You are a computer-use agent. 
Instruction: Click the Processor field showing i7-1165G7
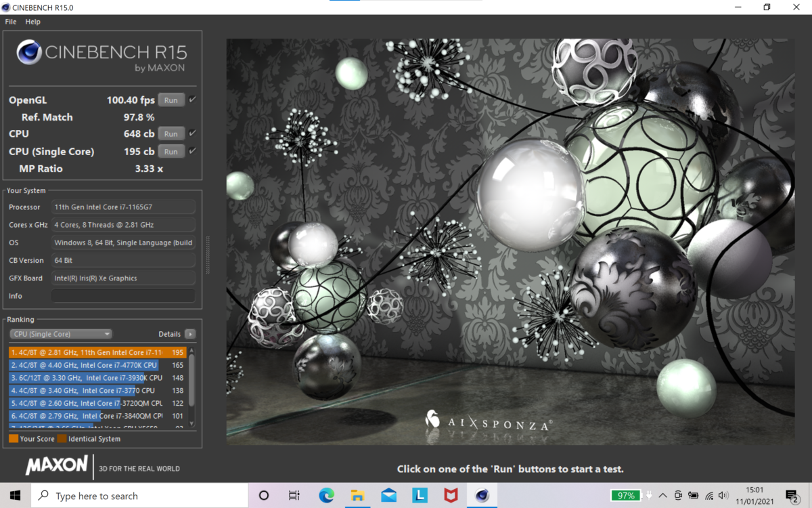point(123,207)
